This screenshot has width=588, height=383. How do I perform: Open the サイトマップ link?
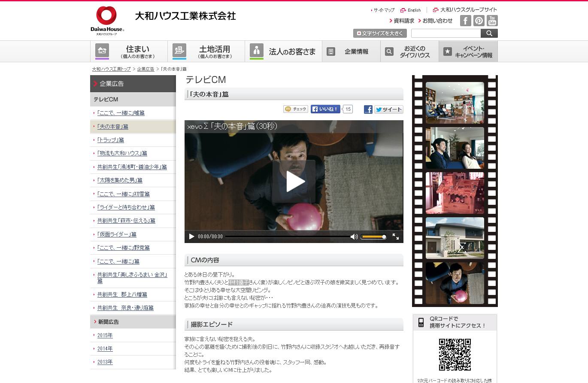tap(384, 10)
